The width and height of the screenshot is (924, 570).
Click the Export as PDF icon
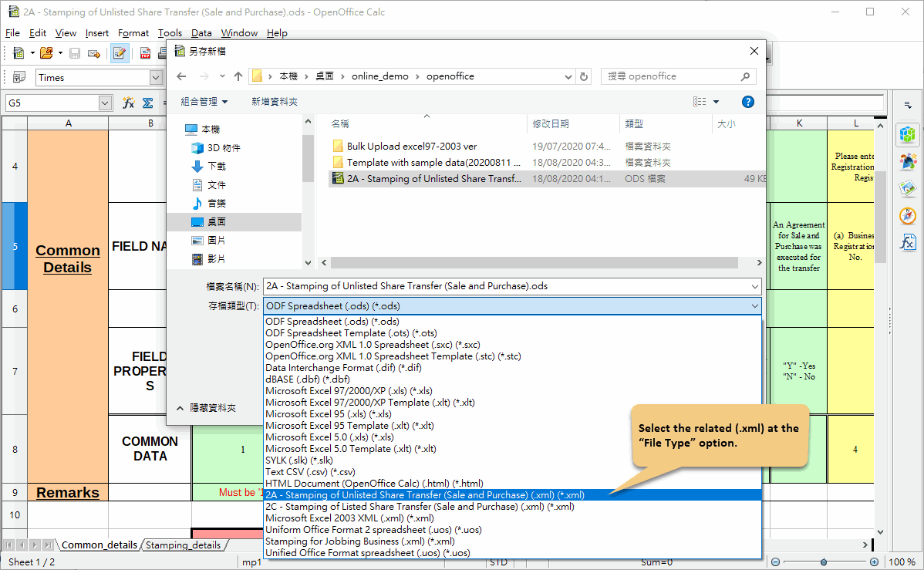[145, 54]
